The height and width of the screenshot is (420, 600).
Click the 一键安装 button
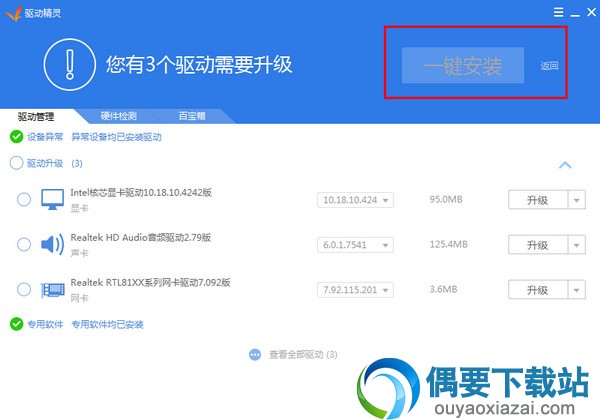(x=463, y=65)
